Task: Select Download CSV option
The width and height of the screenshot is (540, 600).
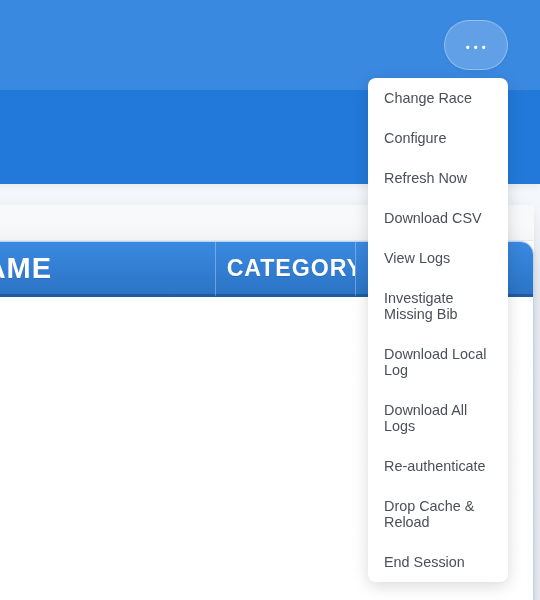Action: (x=438, y=218)
